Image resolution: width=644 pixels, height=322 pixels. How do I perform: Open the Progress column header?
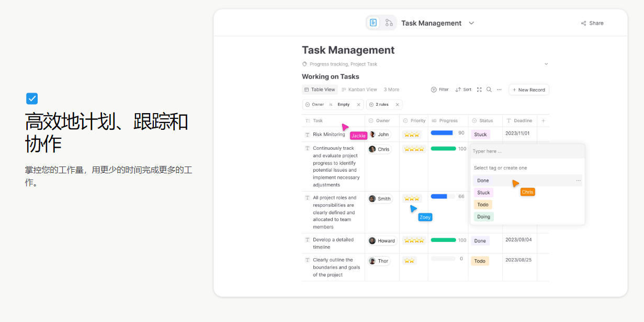(448, 120)
